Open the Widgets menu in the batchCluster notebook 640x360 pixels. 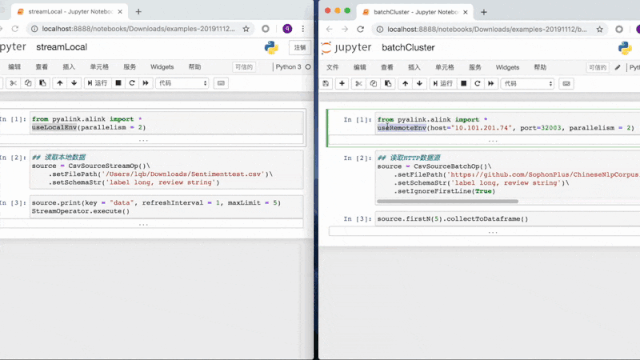(507, 67)
